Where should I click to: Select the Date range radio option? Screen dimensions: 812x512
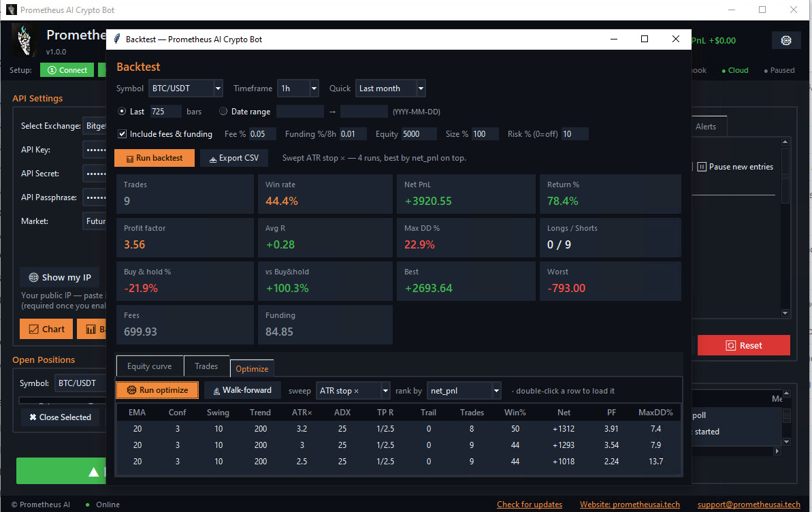tap(223, 112)
